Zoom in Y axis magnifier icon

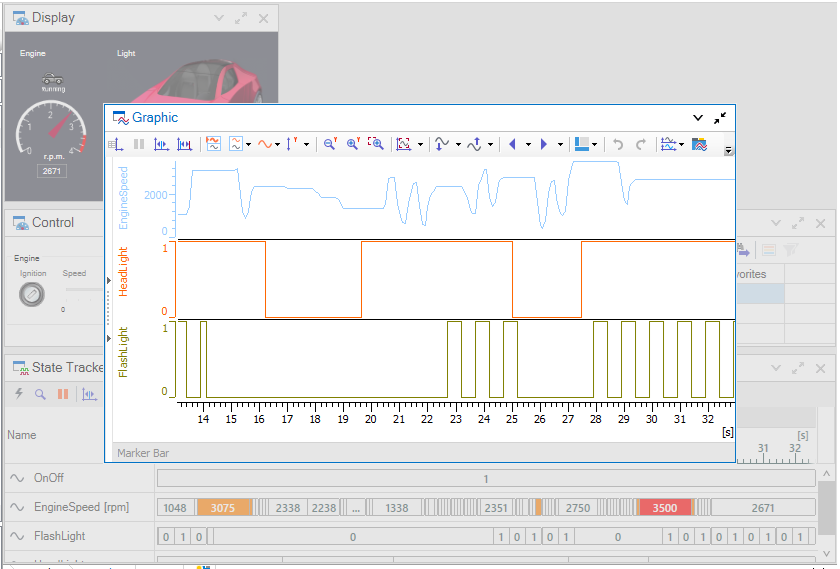tap(353, 144)
